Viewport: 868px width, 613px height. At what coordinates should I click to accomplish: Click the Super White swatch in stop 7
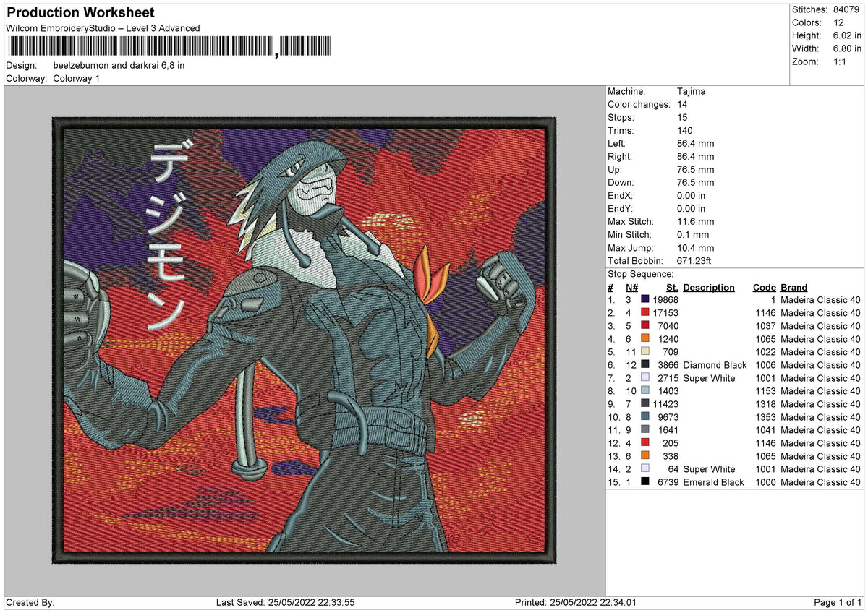click(644, 378)
